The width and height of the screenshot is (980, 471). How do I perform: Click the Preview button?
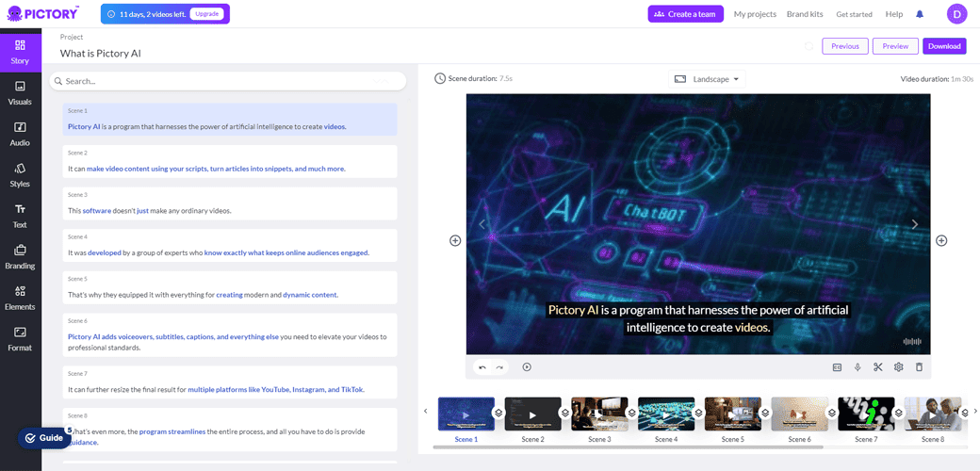pos(895,46)
